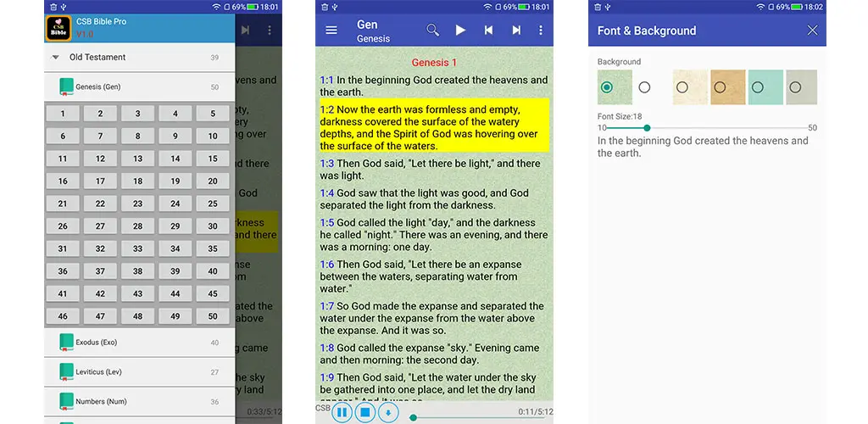
Task: Tap verse 1:5 God called the light day
Action: pyautogui.click(x=434, y=235)
